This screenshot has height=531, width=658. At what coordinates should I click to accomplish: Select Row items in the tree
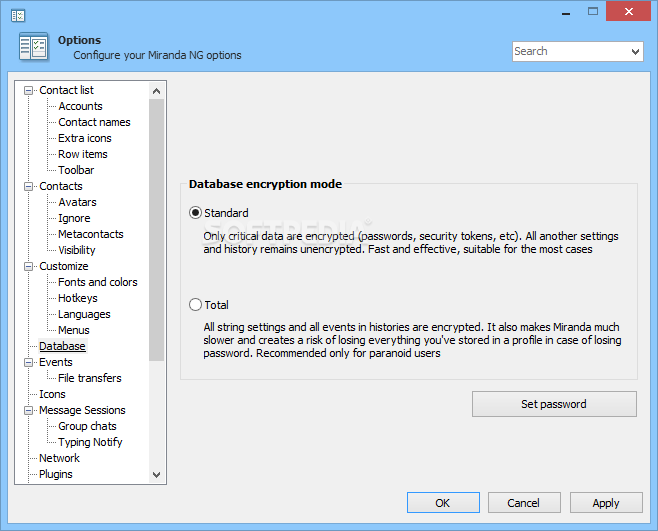83,154
